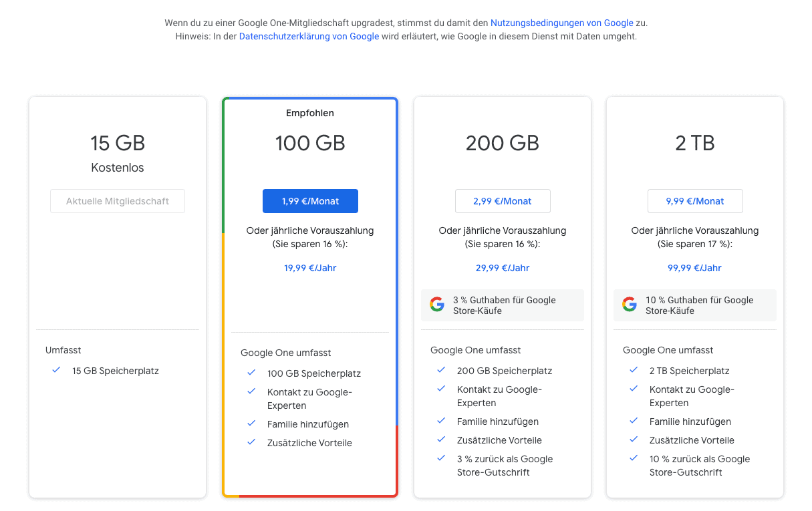Choose the 29,99 €/Jahr yearly option
Screen dimensions: 812x511
(x=503, y=267)
